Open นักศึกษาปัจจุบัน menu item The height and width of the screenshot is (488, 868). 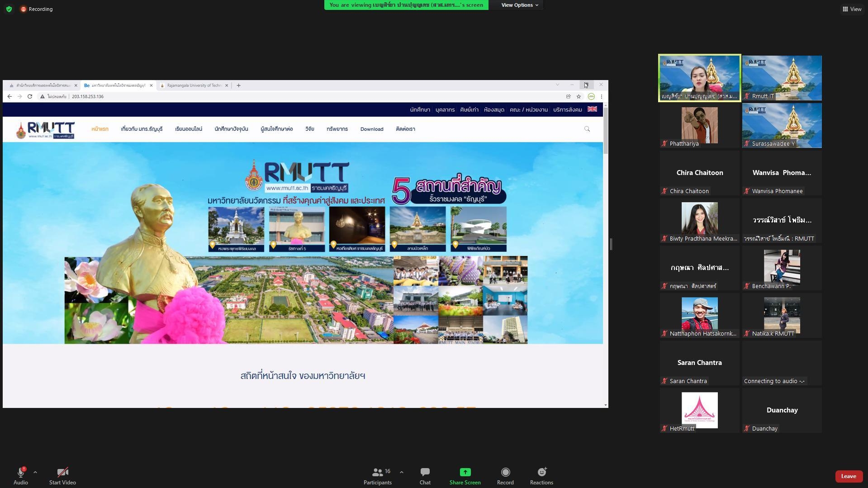(231, 129)
